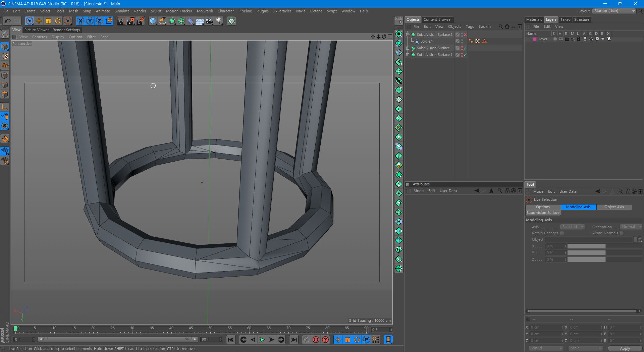Click Render View clapperboard icon
The image size is (644, 352).
click(121, 21)
